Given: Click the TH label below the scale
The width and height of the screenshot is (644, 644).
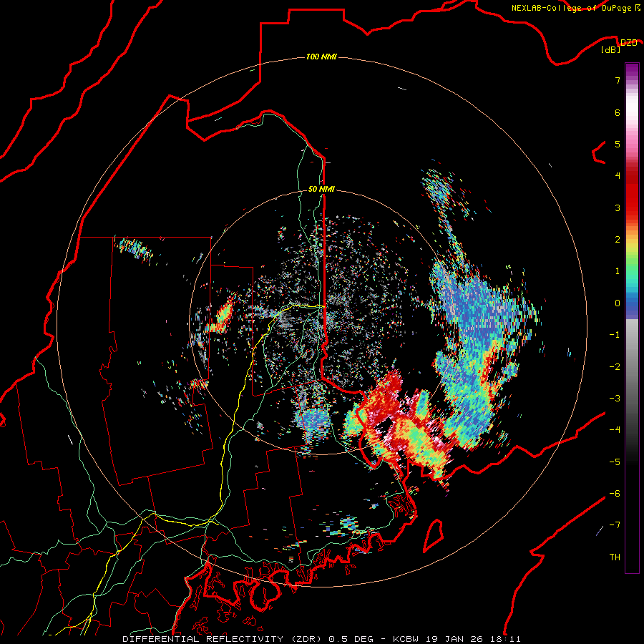Looking at the screenshot, I should coord(615,557).
